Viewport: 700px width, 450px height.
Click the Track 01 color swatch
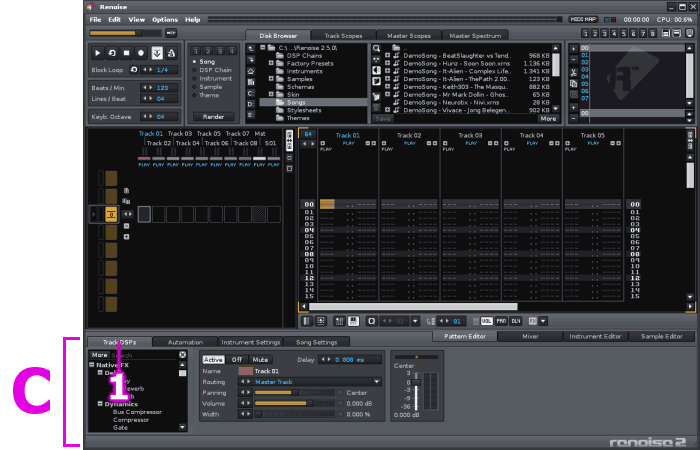click(x=246, y=371)
